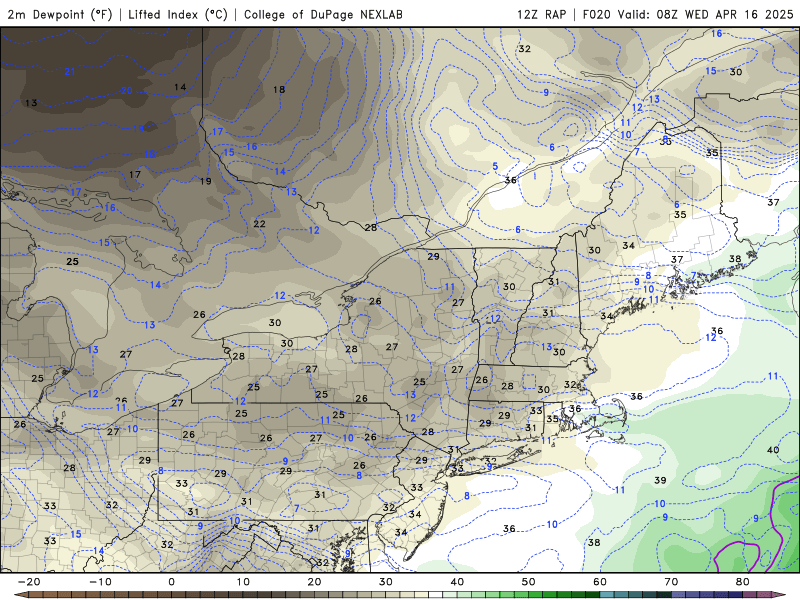Click the "12Z RAP" model label
This screenshot has width=800, height=600.
[541, 14]
